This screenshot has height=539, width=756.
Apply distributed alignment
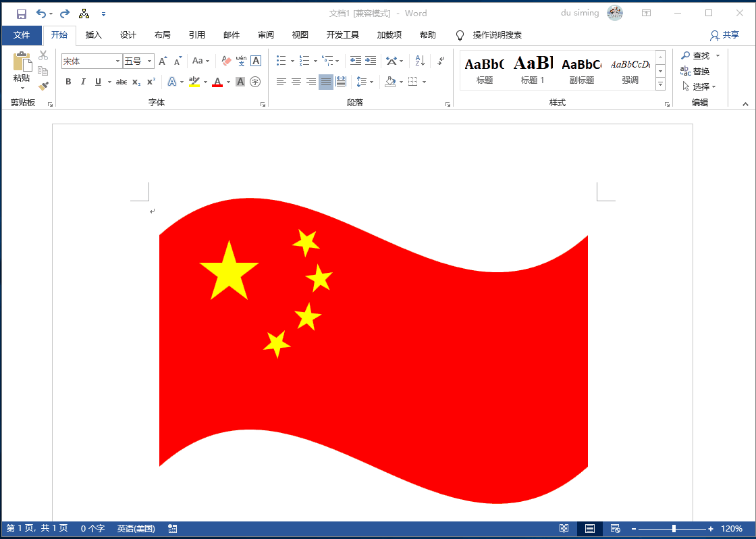tap(341, 82)
